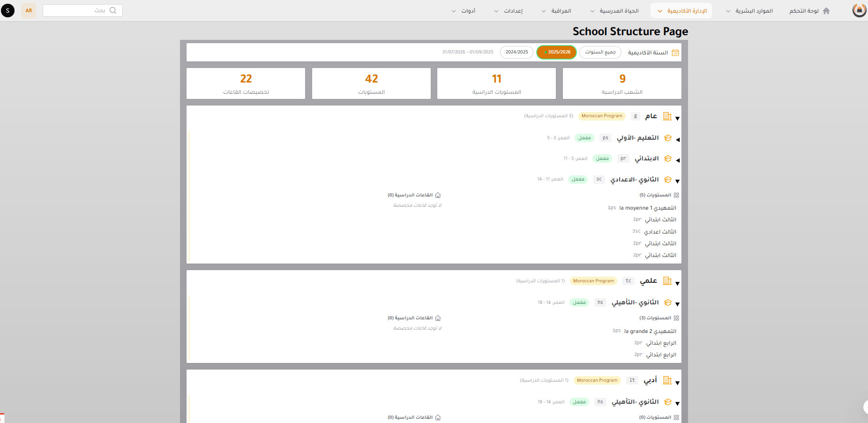Click the building icon beside عام
868x423 pixels.
(667, 116)
